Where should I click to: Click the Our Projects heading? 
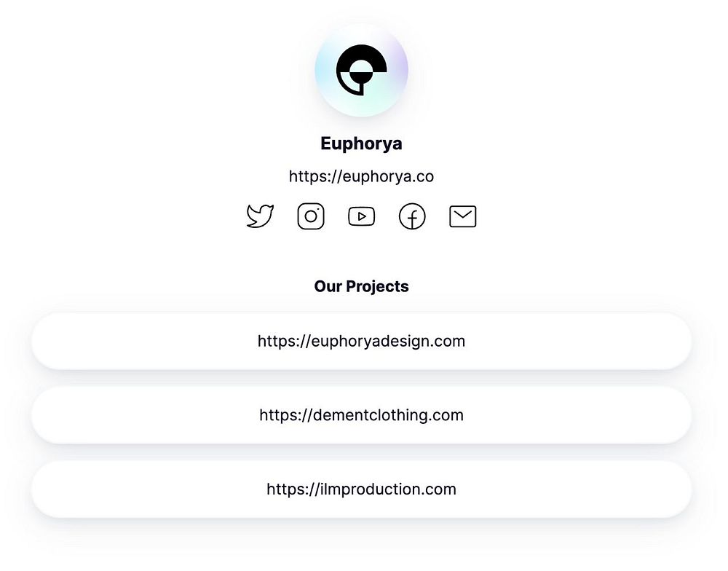tap(361, 286)
